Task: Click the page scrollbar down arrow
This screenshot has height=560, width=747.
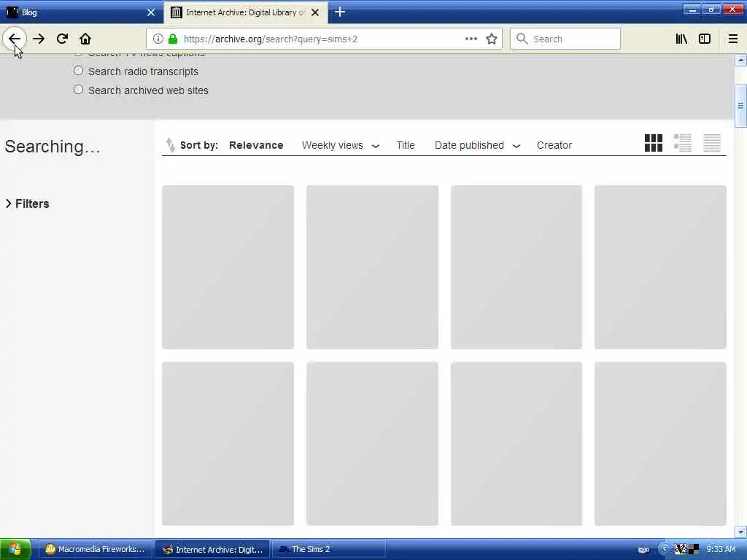Action: coord(740,532)
